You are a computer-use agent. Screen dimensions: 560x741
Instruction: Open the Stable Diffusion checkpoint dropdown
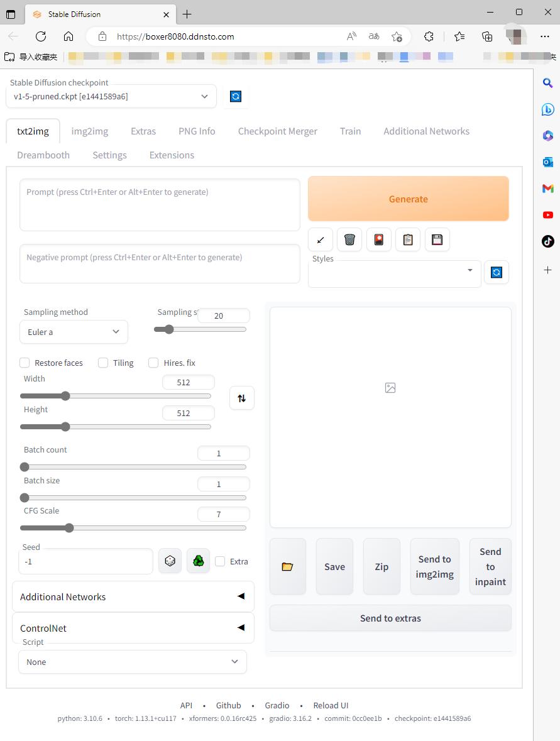point(111,97)
